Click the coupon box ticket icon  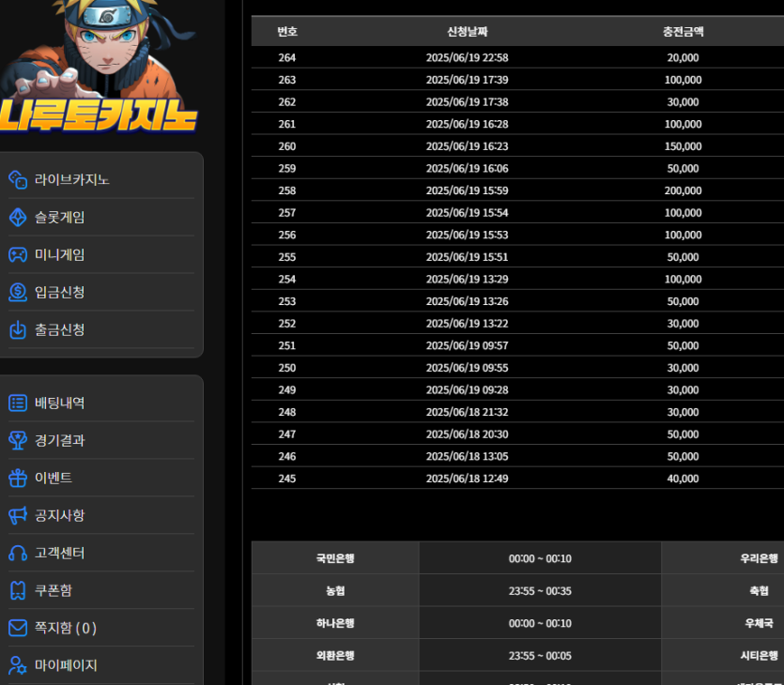(18, 590)
